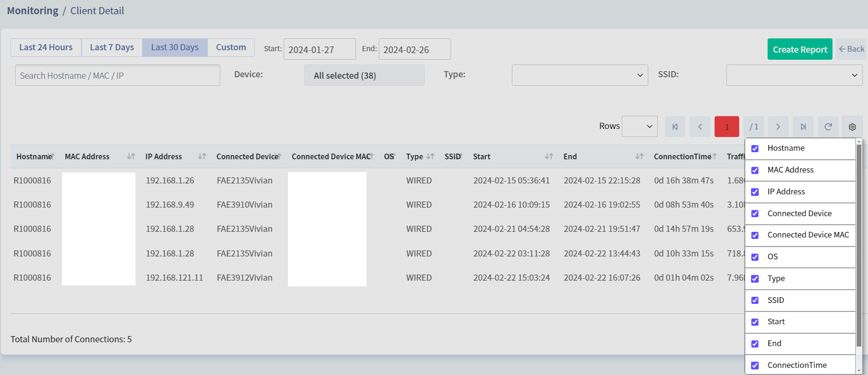The height and width of the screenshot is (375, 868).
Task: Select Custom date range tab
Action: pyautogui.click(x=231, y=47)
